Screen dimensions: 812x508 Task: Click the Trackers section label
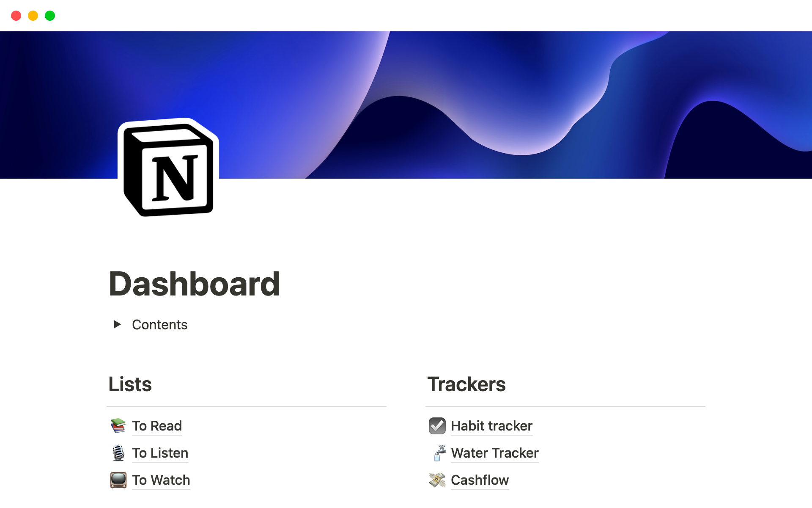466,384
